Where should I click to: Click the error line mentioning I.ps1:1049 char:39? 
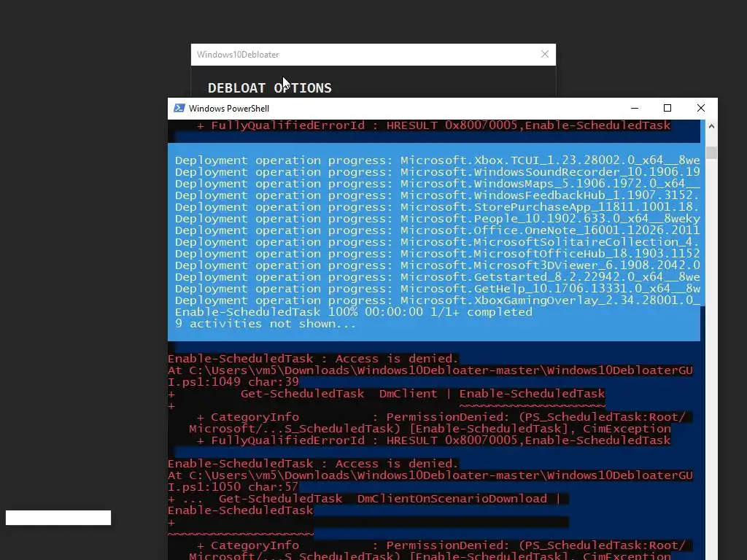coord(233,382)
